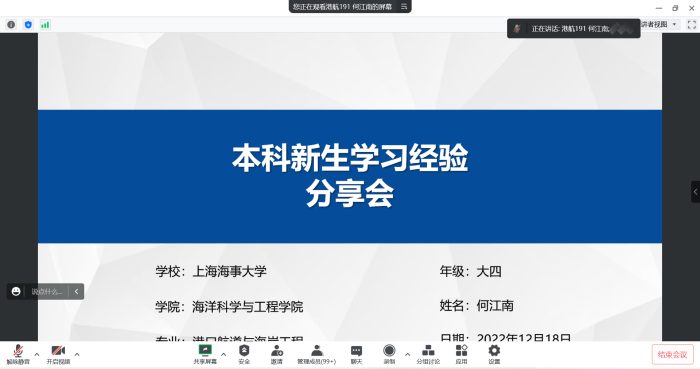Open the viewing options menu in the top banner
The width and height of the screenshot is (700, 369).
(x=404, y=6)
